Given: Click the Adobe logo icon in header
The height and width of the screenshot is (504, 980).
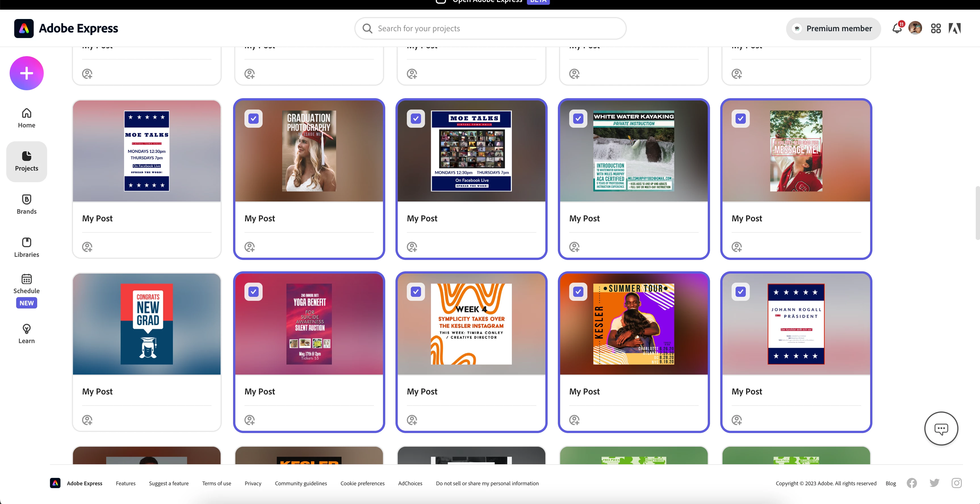Looking at the screenshot, I should tap(954, 29).
